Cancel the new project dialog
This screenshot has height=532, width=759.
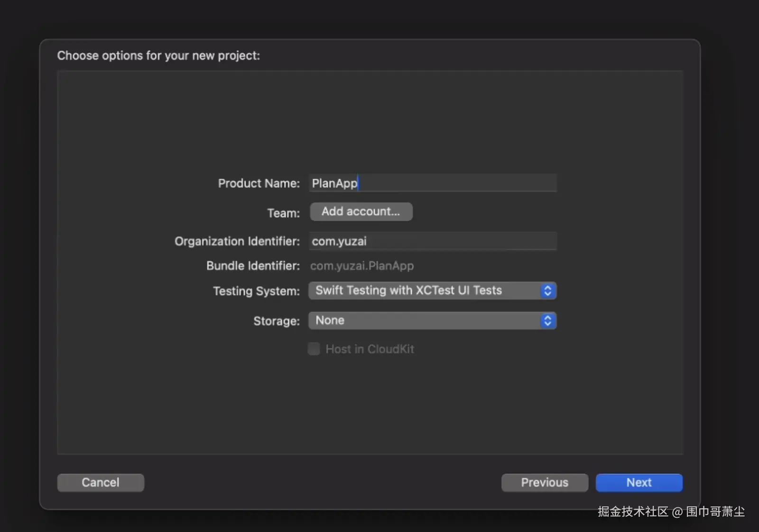pyautogui.click(x=101, y=483)
